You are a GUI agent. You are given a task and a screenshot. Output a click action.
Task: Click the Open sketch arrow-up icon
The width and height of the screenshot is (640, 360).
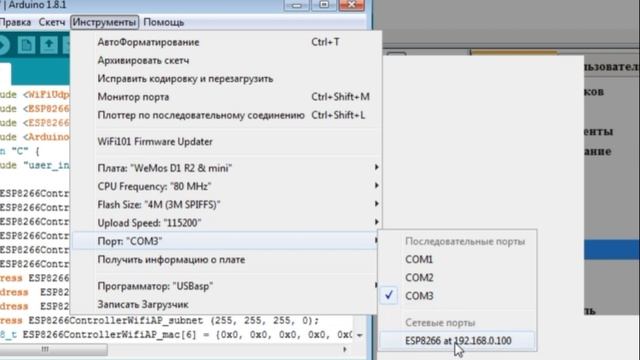pos(49,44)
